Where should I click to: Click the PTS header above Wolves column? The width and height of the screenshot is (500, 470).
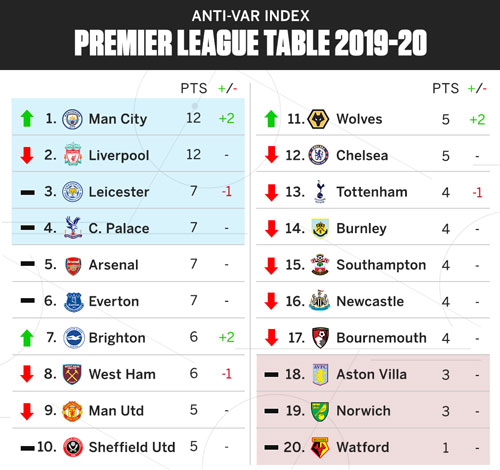pyautogui.click(x=445, y=88)
